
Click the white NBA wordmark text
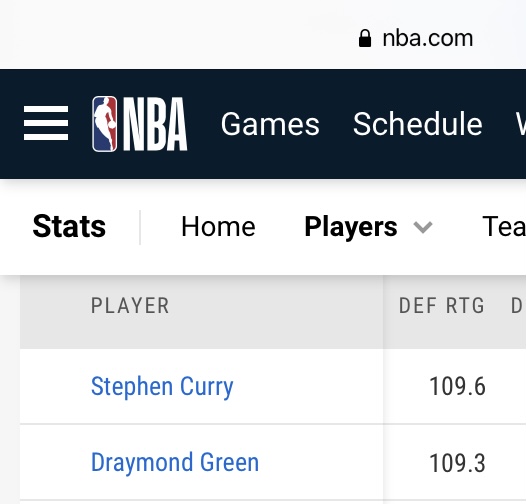pos(155,124)
